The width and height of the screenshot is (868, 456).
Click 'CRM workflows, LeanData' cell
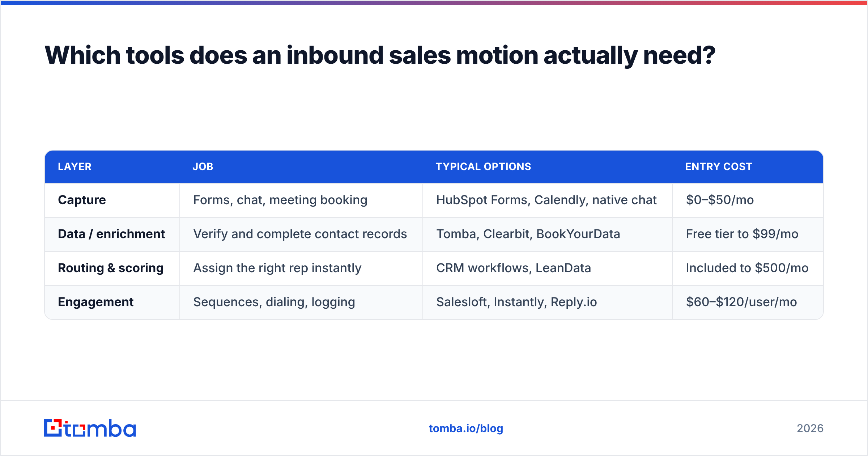pos(514,268)
